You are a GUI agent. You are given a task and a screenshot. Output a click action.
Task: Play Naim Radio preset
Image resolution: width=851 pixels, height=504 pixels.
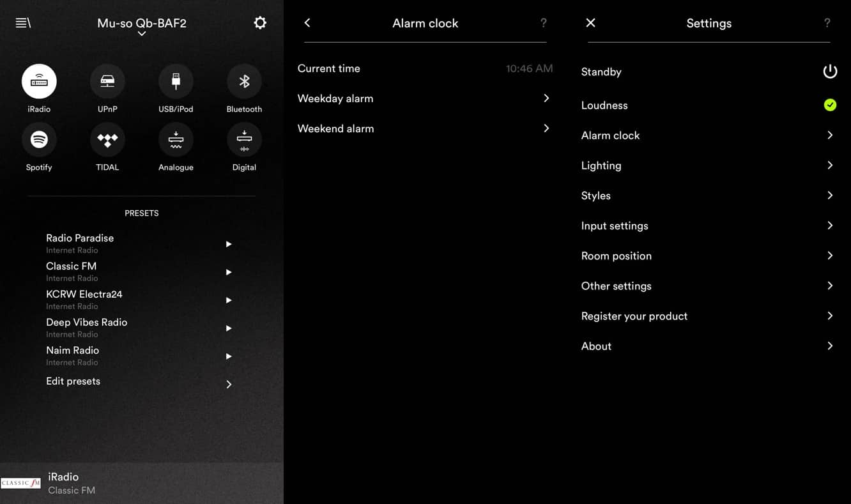(x=229, y=356)
